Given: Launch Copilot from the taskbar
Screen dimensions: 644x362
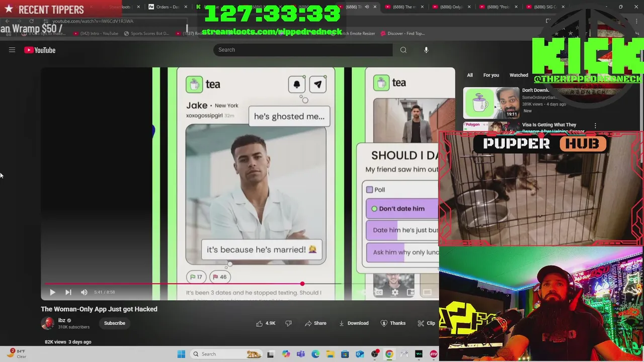Looking at the screenshot, I should (286, 354).
